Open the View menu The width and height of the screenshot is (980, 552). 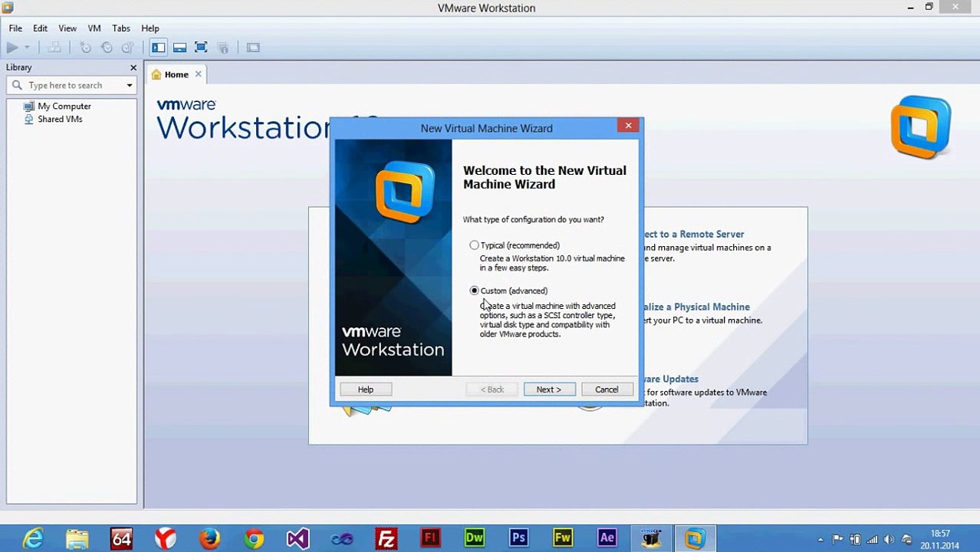67,28
